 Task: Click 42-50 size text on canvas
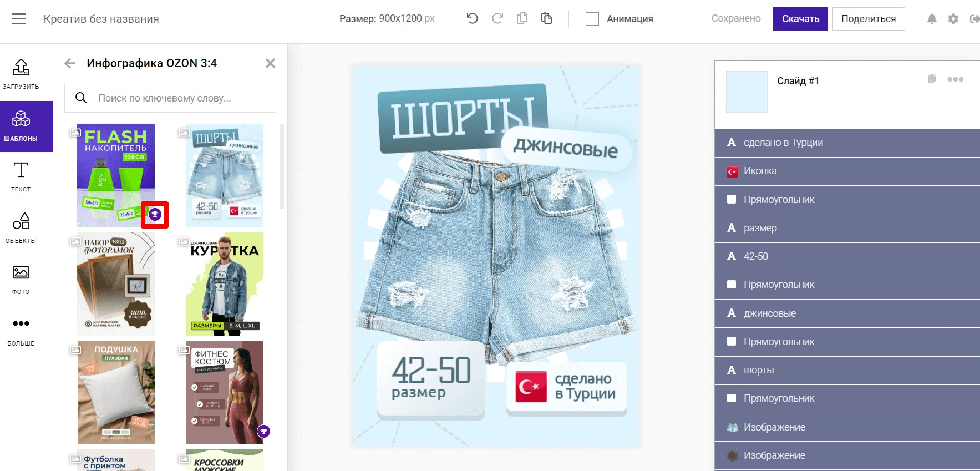click(x=431, y=371)
